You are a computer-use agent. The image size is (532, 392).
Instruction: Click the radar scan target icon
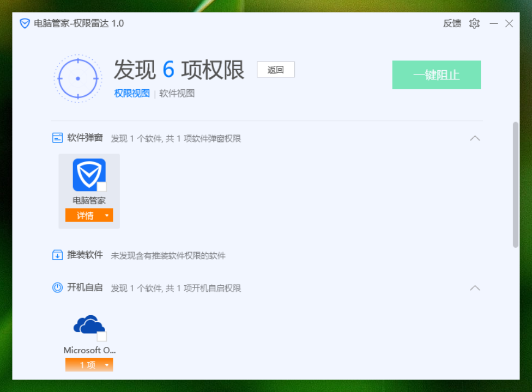click(x=78, y=78)
